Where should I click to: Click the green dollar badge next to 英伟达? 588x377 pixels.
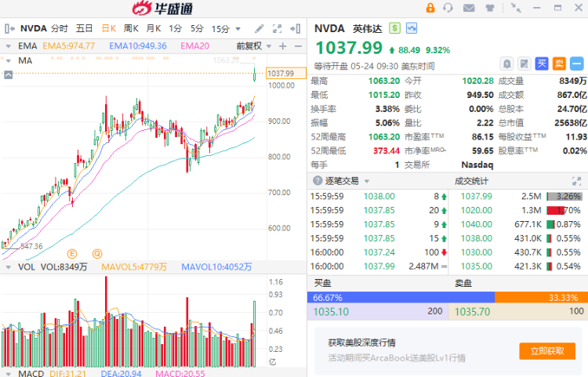394,28
